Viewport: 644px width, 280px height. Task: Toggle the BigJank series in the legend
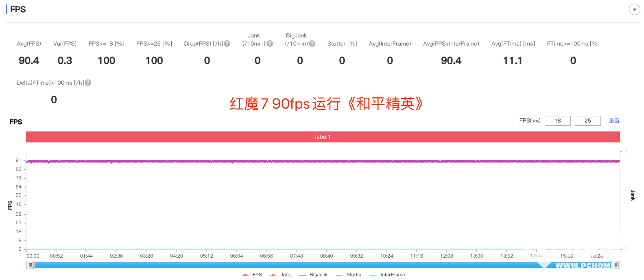coord(313,275)
